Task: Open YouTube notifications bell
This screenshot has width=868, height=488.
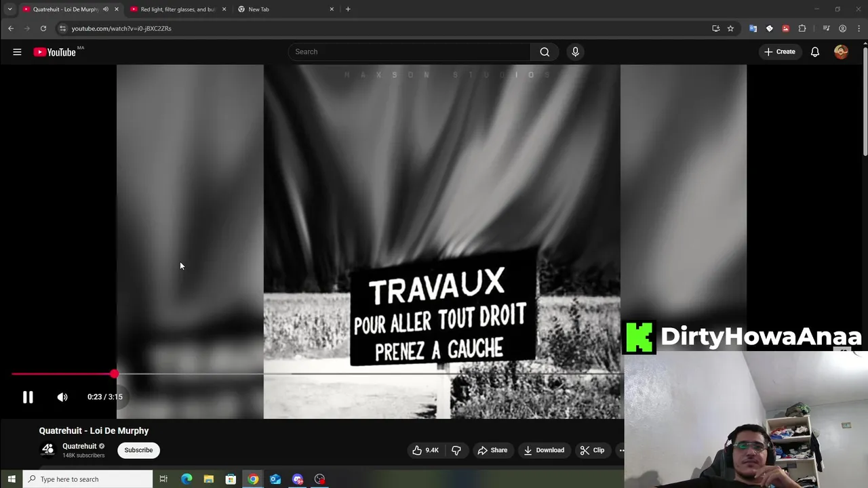Action: [815, 52]
